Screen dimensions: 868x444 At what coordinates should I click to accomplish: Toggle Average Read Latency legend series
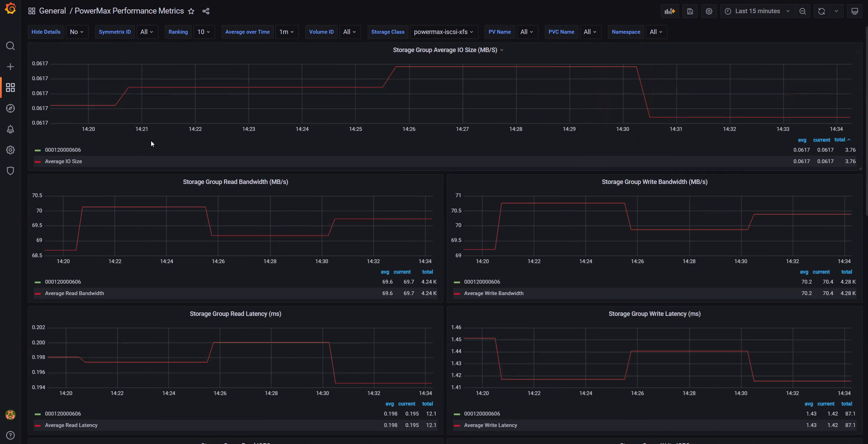[71, 425]
